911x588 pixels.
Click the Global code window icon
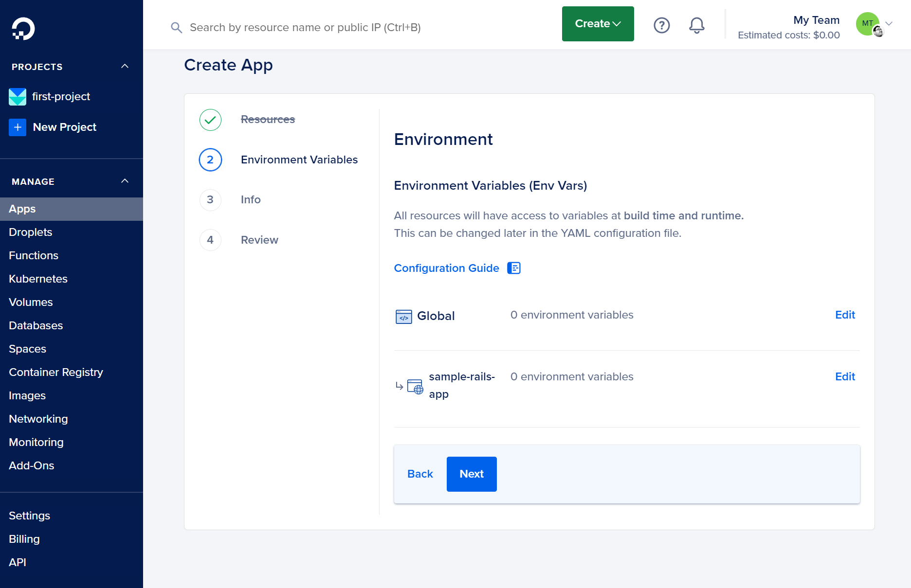(x=403, y=317)
